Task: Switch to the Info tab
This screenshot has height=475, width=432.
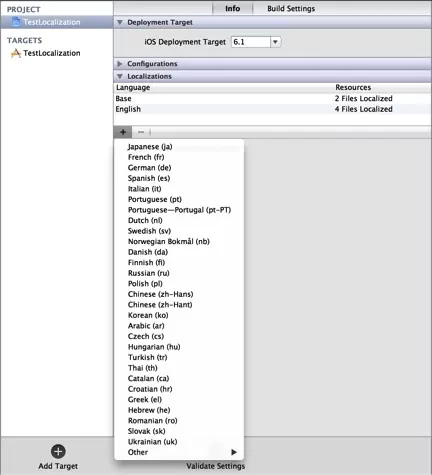Action: pos(232,8)
